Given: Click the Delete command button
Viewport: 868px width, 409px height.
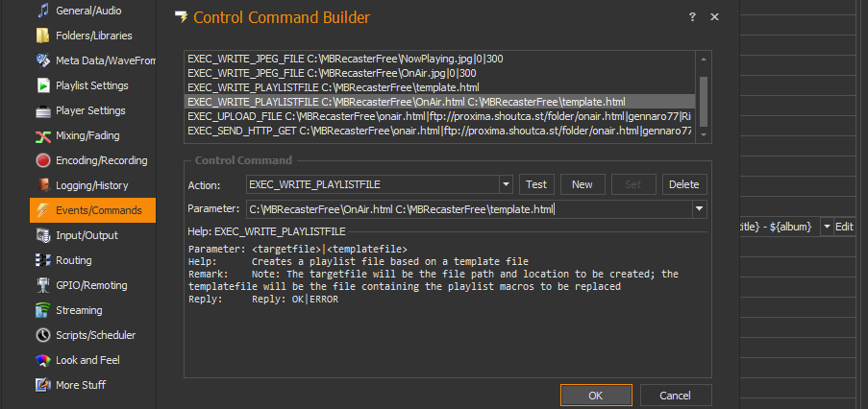Looking at the screenshot, I should [683, 184].
